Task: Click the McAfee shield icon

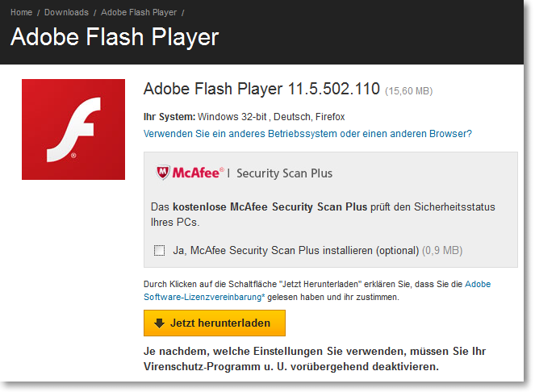Action: coord(163,173)
